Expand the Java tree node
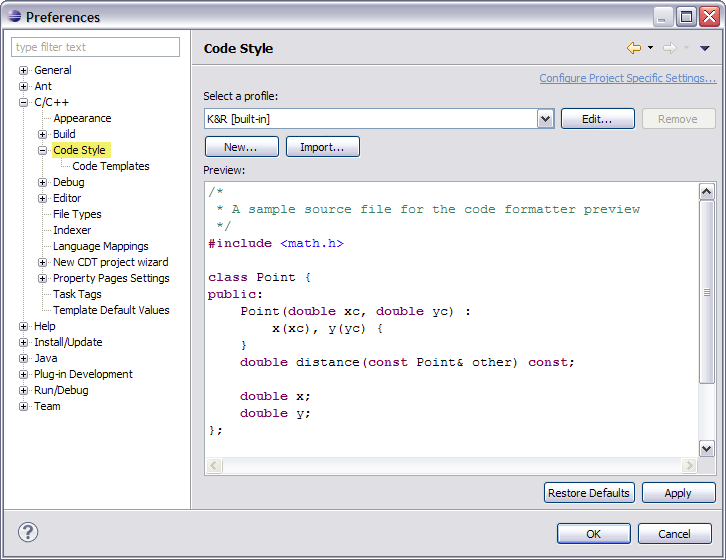Image resolution: width=726 pixels, height=560 pixels. (23, 359)
